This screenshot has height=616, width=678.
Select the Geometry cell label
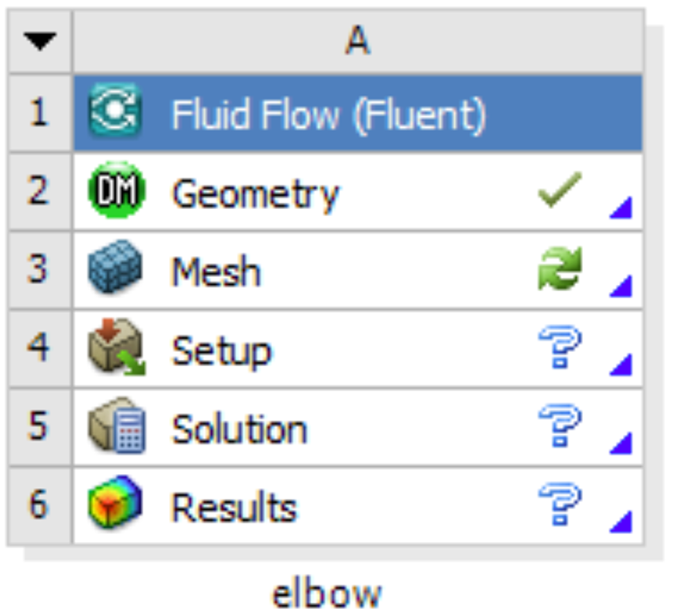[255, 194]
